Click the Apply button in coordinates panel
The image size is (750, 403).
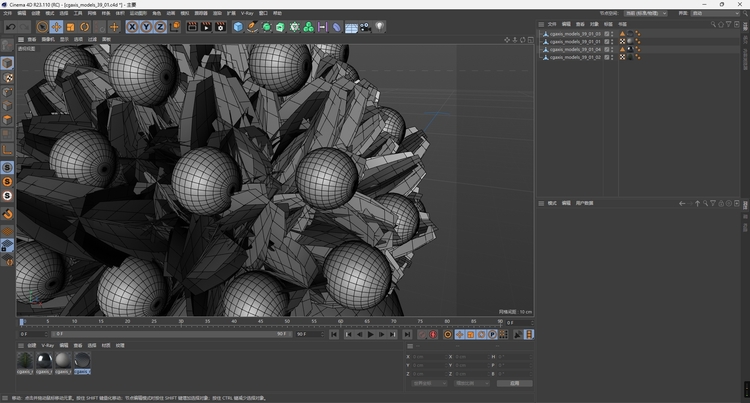tap(514, 382)
